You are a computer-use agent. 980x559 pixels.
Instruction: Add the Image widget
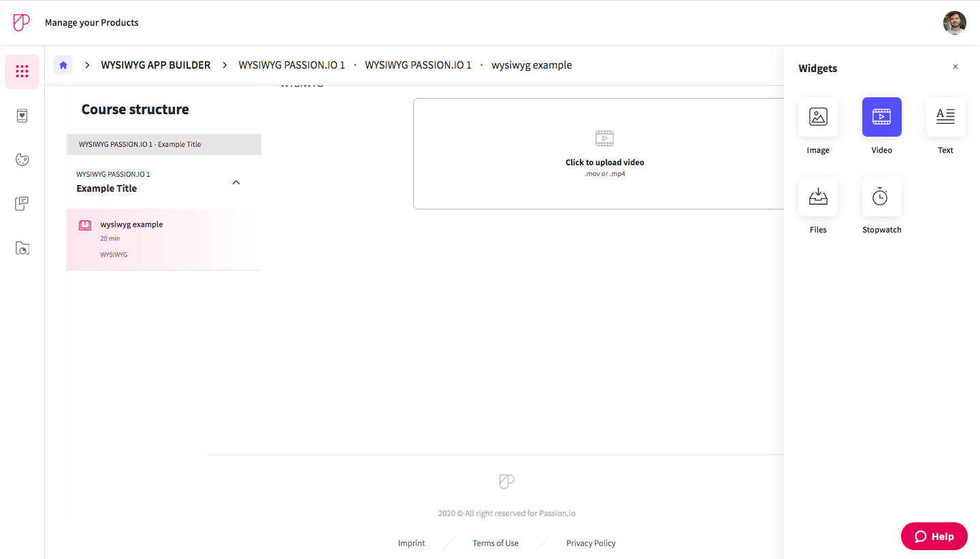[818, 117]
